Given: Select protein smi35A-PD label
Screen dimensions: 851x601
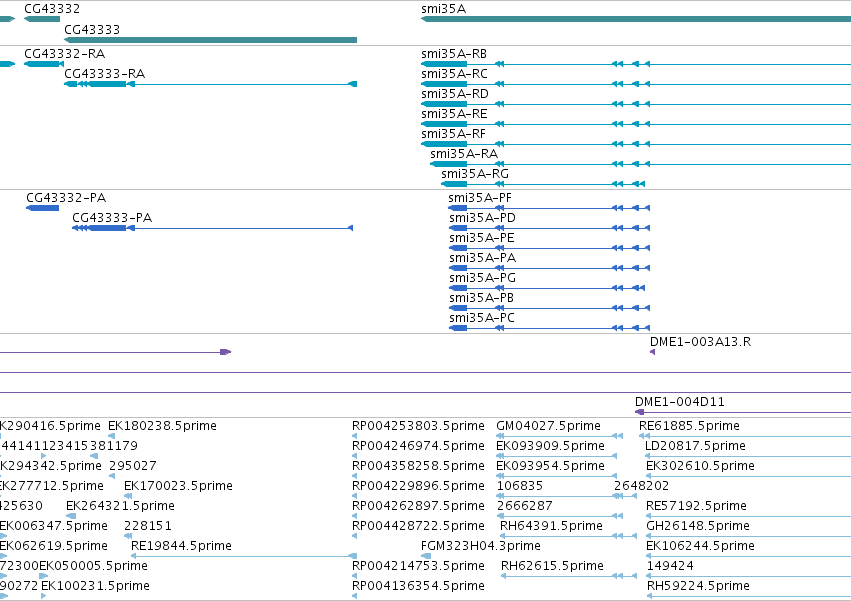Looking at the screenshot, I should click(x=482, y=218).
